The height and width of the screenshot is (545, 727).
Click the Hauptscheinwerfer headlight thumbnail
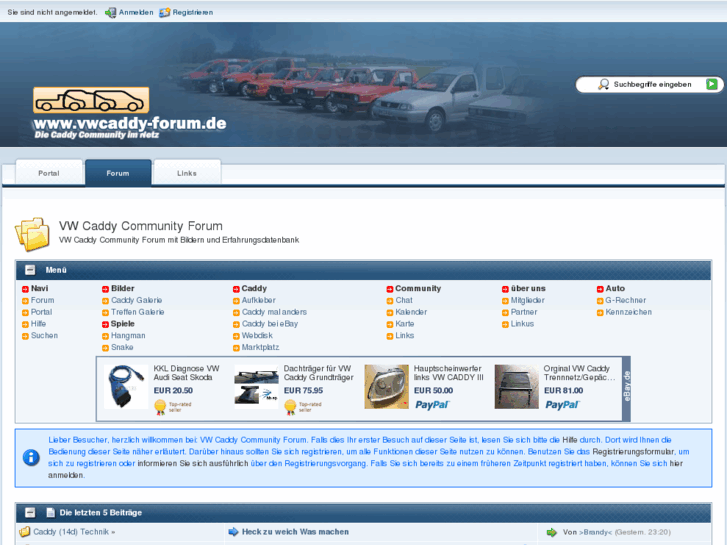pos(386,387)
